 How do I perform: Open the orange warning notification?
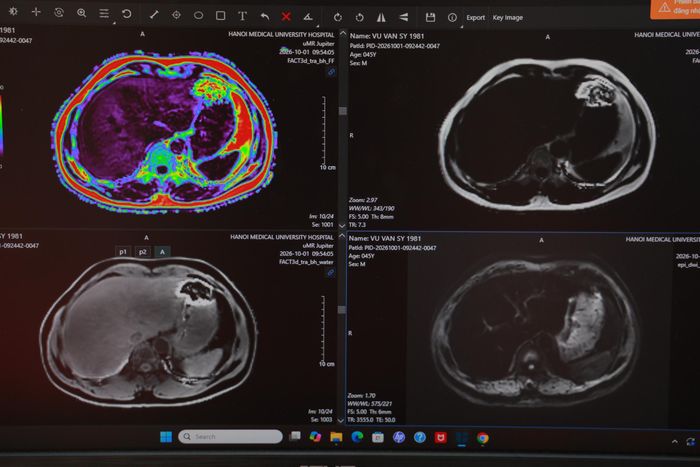[x=675, y=9]
